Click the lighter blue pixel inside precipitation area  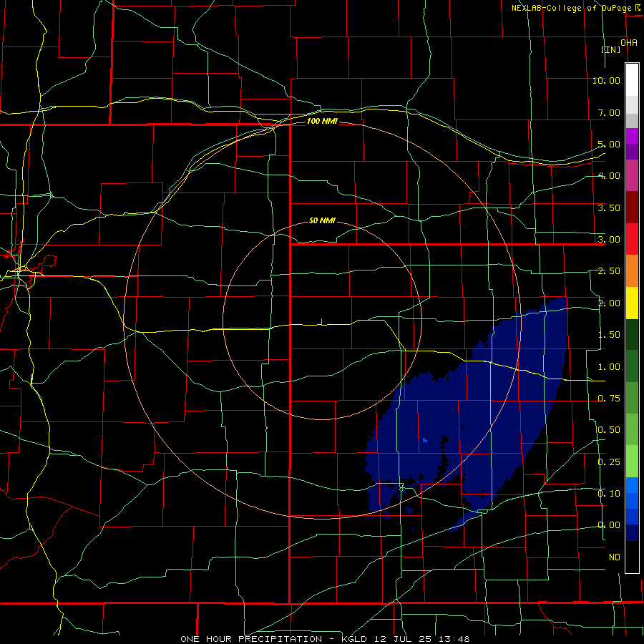tap(424, 440)
